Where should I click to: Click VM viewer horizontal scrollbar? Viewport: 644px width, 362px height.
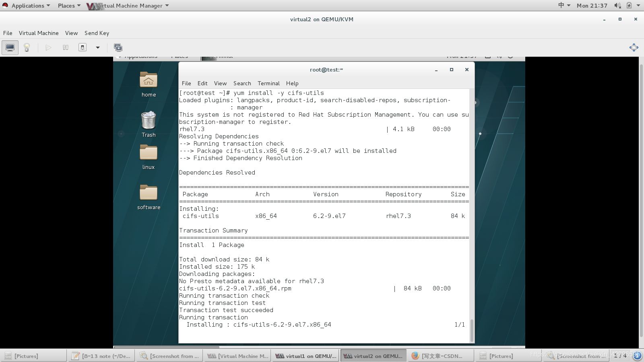point(167,347)
